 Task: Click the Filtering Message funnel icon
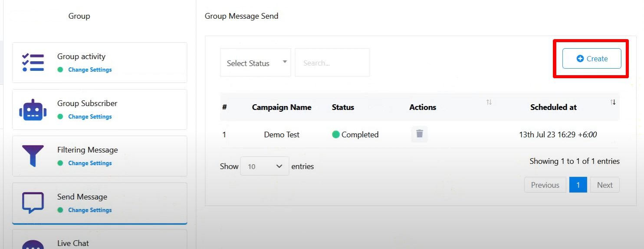33,156
